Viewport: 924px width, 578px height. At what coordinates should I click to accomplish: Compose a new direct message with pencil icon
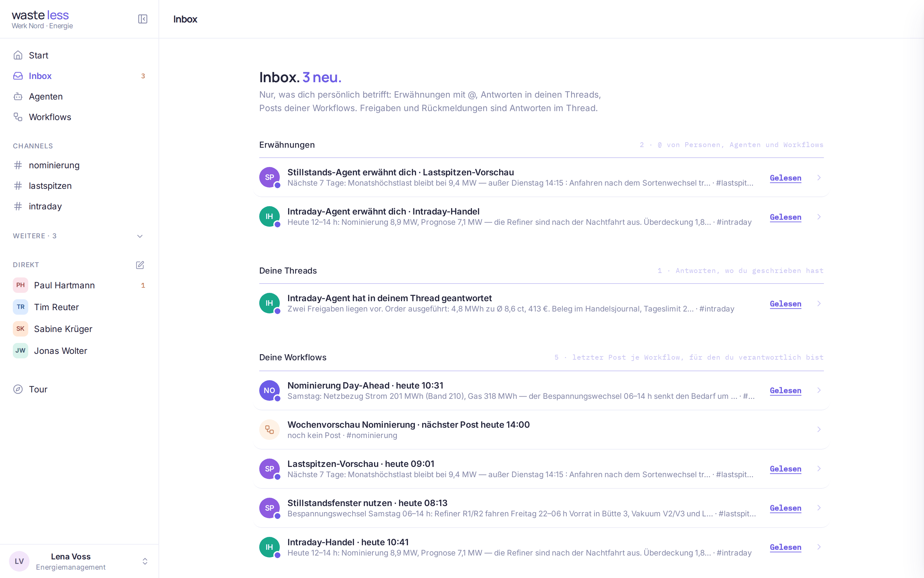[x=140, y=265]
